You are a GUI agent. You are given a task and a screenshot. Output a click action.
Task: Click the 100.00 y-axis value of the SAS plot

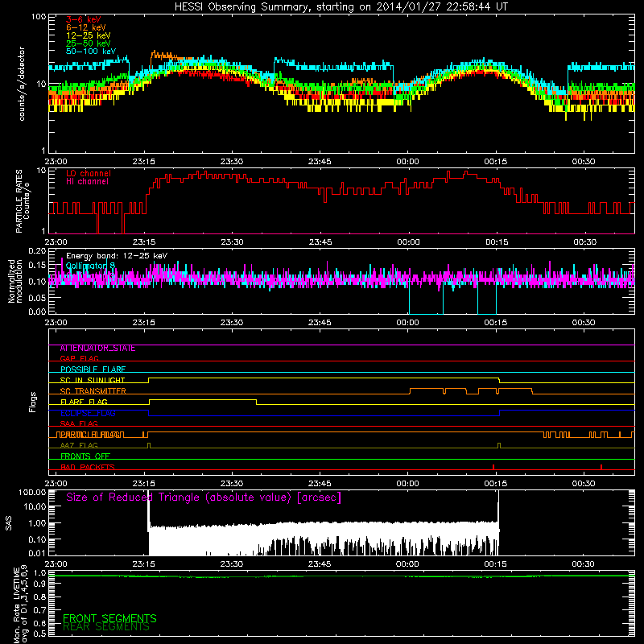[32, 493]
